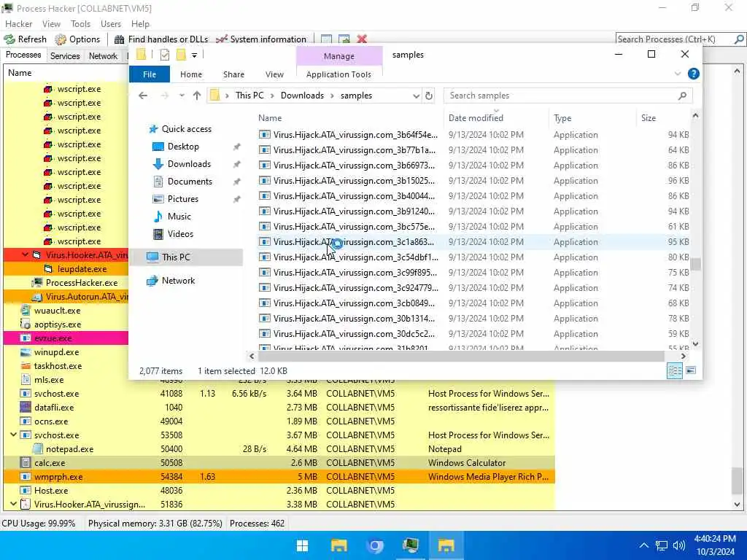The height and width of the screenshot is (560, 747).
Task: Click Process Hacker icon on taskbar
Action: pos(410,545)
